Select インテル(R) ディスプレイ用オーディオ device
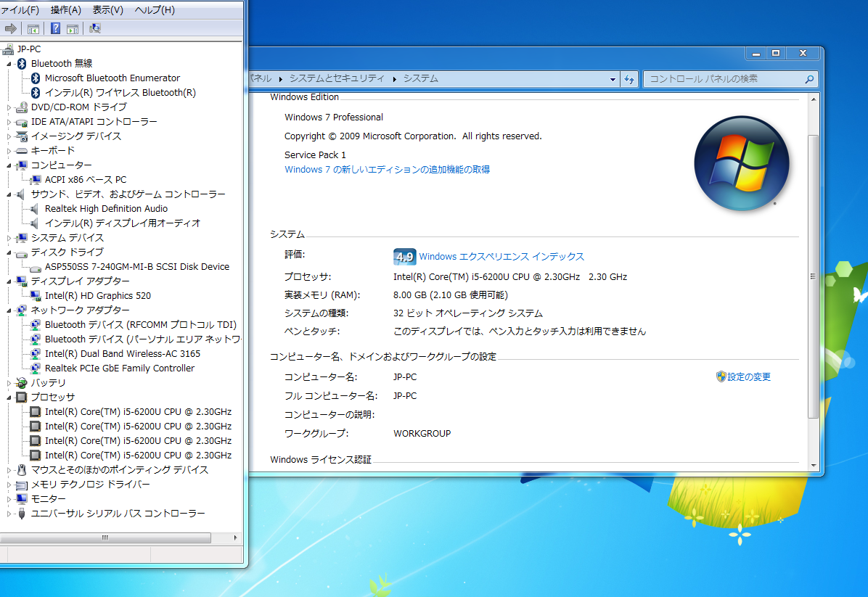Viewport: 868px width, 597px height. point(123,223)
